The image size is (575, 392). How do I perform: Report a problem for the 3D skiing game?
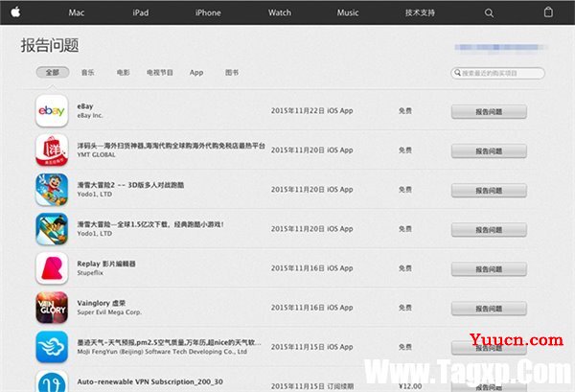[489, 191]
